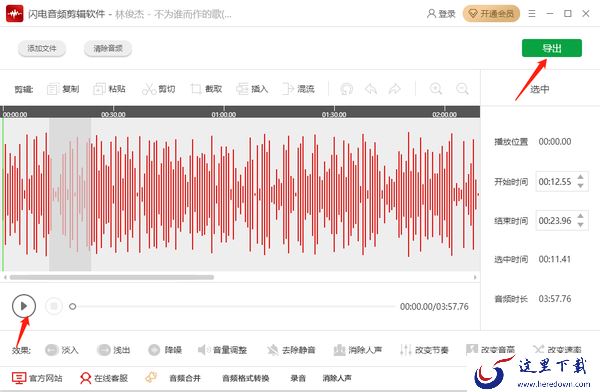The image size is (600, 392).
Task: Select the Crop (截取) tool
Action: point(206,89)
